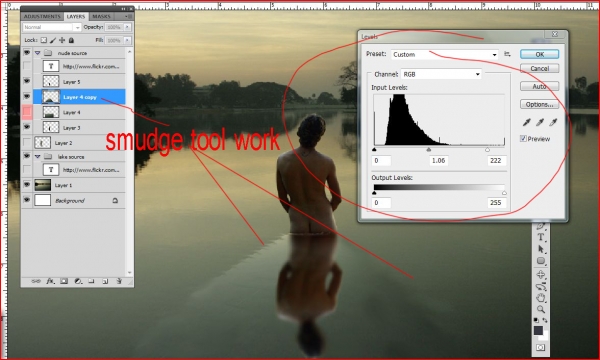Open the Preset dropdown in Levels
Image resolution: width=600 pixels, height=360 pixels.
pos(445,54)
